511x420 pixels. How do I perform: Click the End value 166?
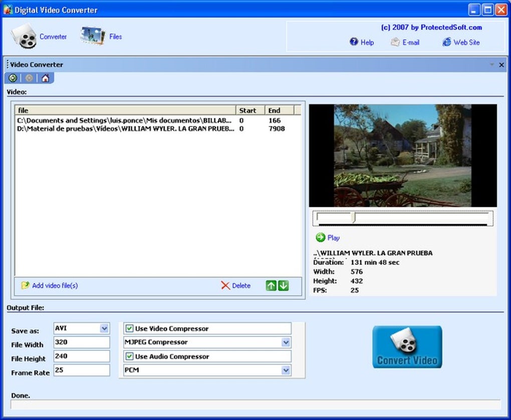point(275,121)
